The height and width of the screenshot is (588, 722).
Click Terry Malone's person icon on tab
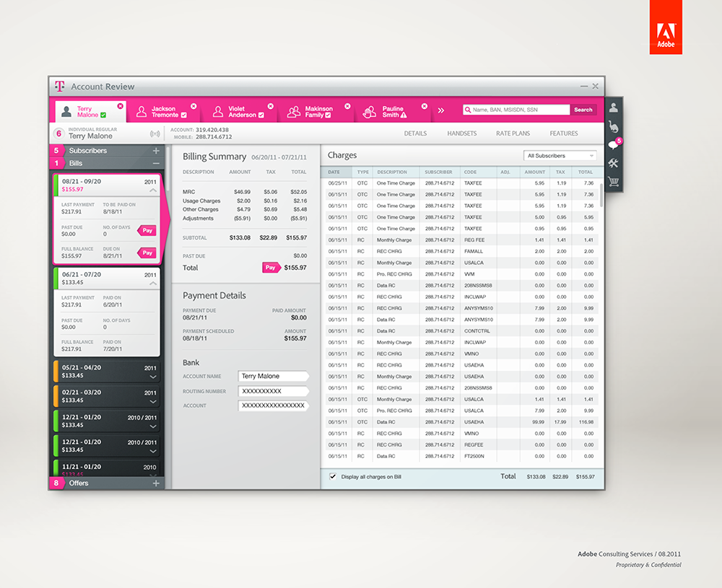66,111
